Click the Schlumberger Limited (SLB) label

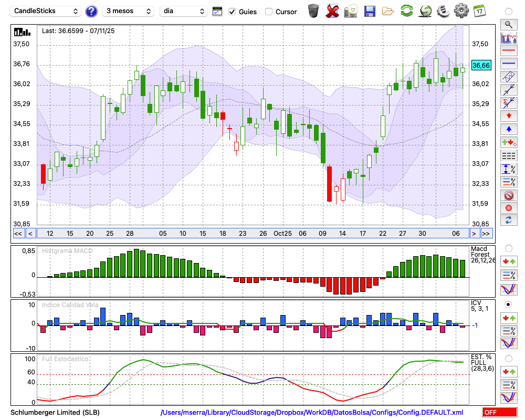click(55, 412)
